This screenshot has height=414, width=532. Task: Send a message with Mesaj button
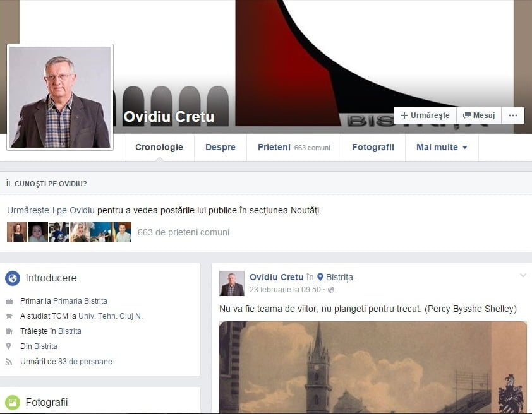coord(479,115)
